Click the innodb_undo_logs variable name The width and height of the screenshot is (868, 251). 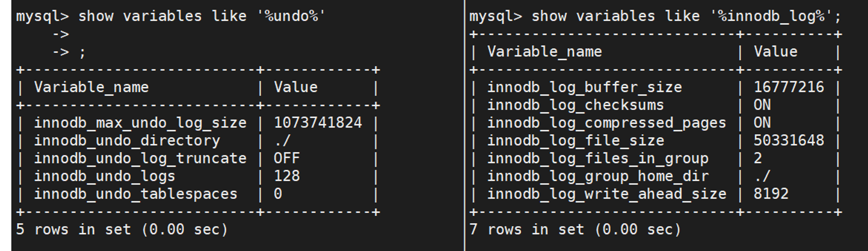(x=105, y=176)
